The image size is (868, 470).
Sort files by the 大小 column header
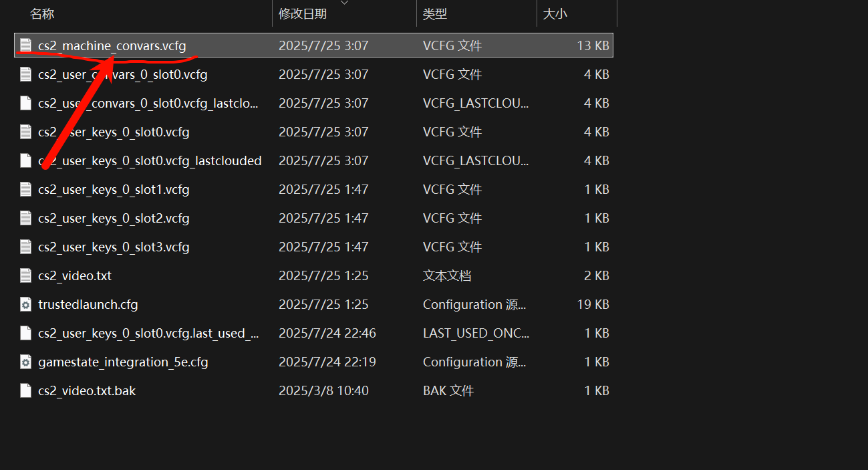coord(555,13)
